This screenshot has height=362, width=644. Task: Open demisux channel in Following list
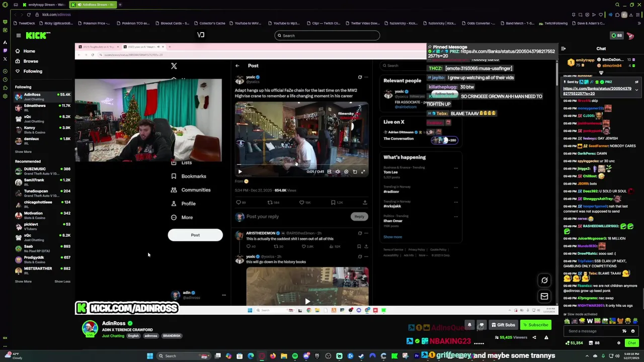click(x=43, y=141)
